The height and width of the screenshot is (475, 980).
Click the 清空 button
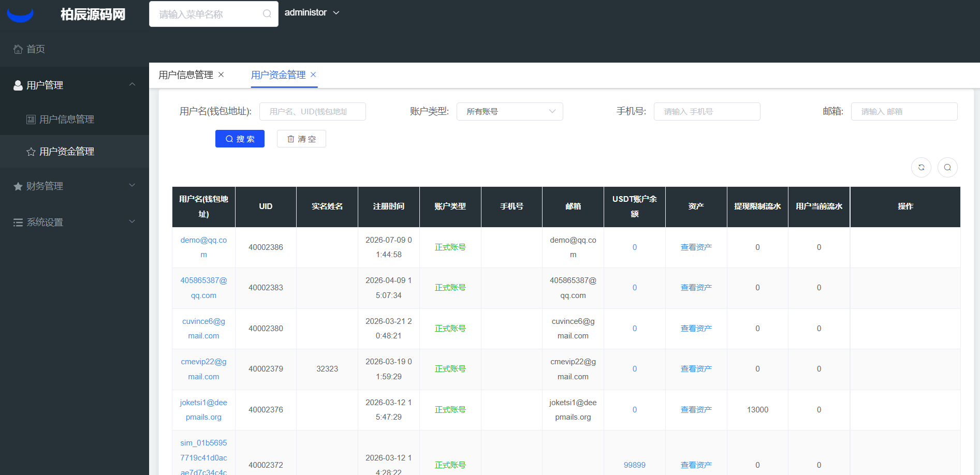point(301,139)
